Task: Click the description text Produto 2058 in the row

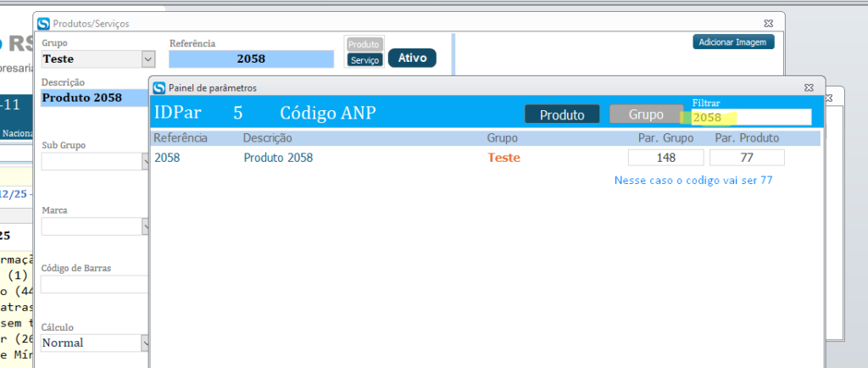Action: click(278, 158)
